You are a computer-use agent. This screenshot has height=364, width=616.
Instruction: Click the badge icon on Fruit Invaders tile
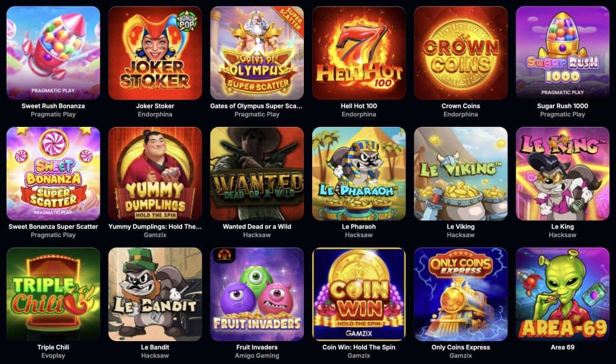coord(224,255)
